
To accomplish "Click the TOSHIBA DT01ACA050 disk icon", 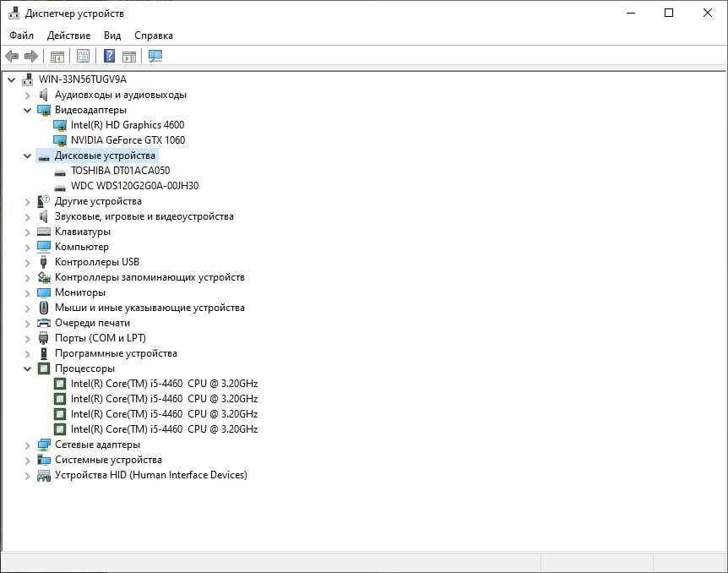I will [x=60, y=173].
